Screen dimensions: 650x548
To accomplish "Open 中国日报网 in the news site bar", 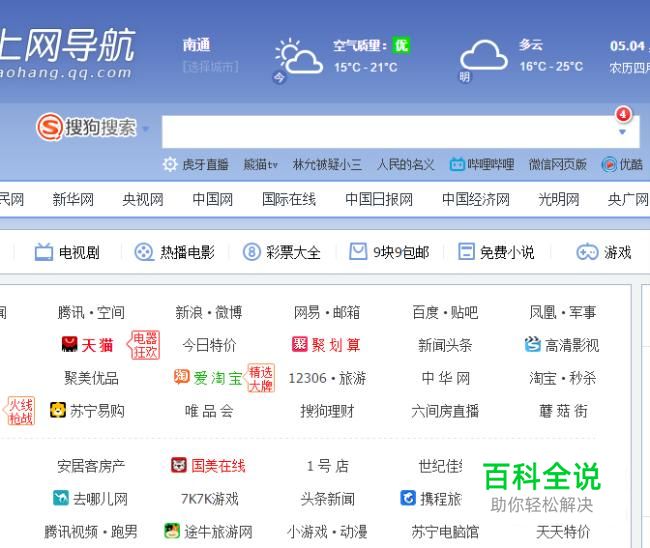I will [379, 199].
